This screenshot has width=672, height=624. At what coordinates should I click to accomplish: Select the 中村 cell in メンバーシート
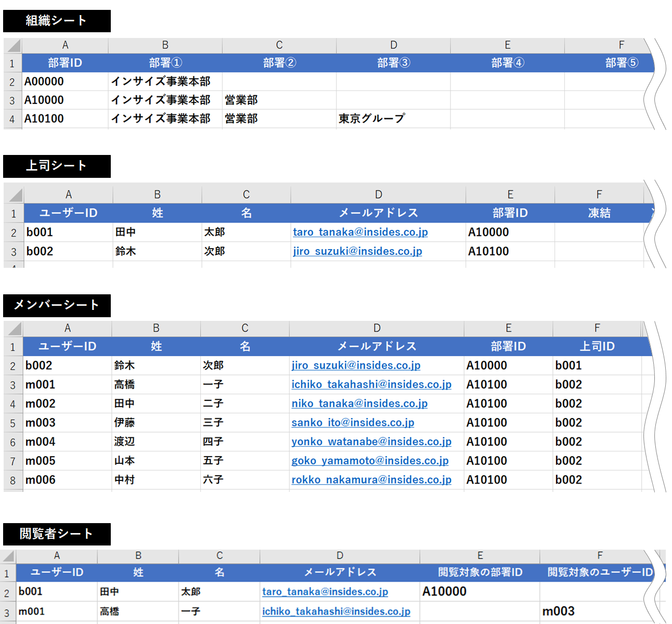pyautogui.click(x=156, y=480)
